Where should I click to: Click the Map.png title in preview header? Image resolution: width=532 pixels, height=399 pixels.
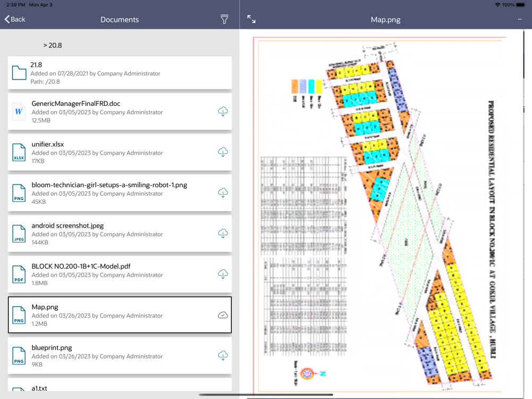pos(385,20)
